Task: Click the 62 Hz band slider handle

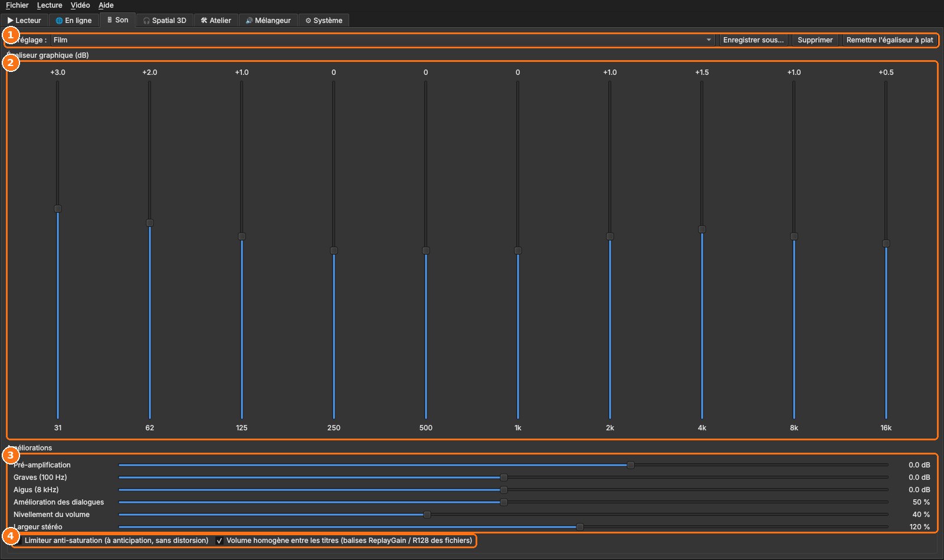Action: [150, 223]
